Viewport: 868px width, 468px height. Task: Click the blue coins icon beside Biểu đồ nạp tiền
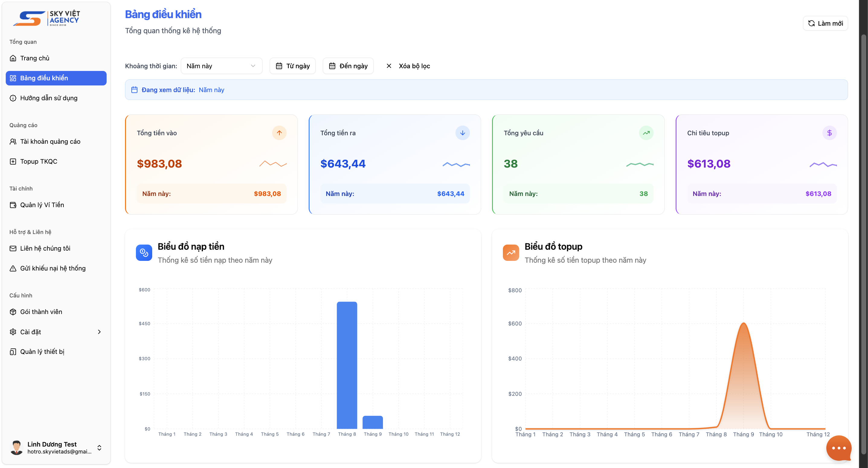(x=144, y=252)
